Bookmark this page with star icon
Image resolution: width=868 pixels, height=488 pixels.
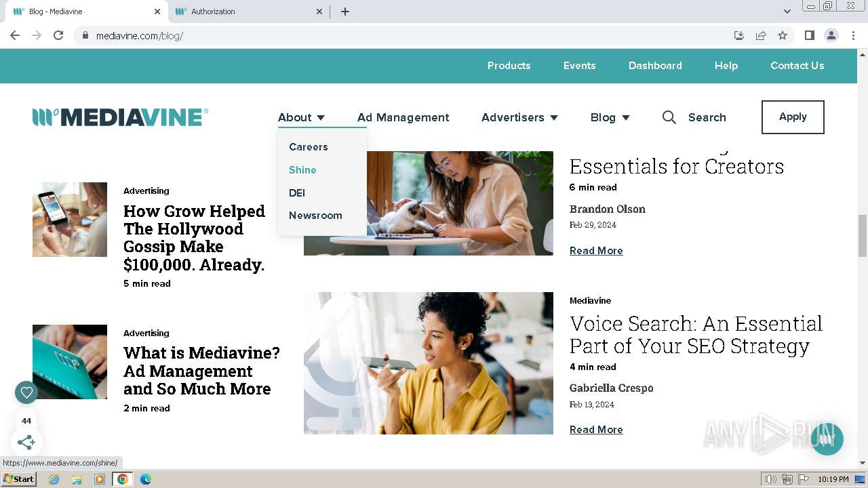point(783,35)
